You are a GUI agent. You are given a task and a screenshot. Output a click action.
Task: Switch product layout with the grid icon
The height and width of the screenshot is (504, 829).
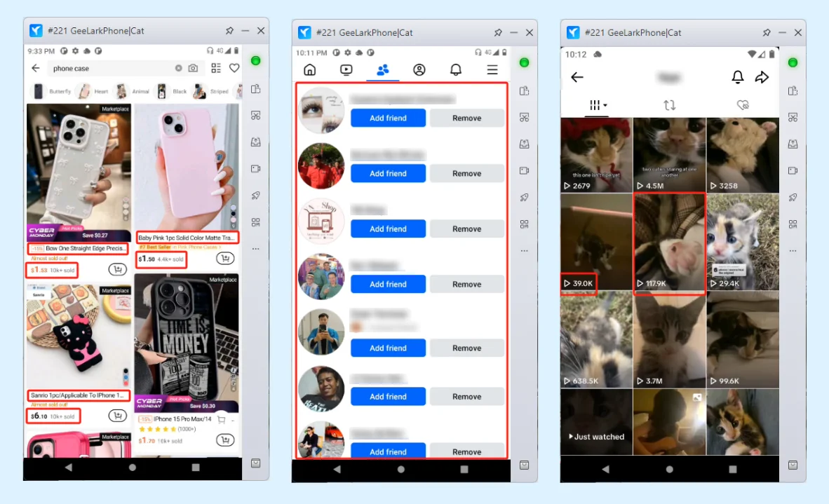216,68
